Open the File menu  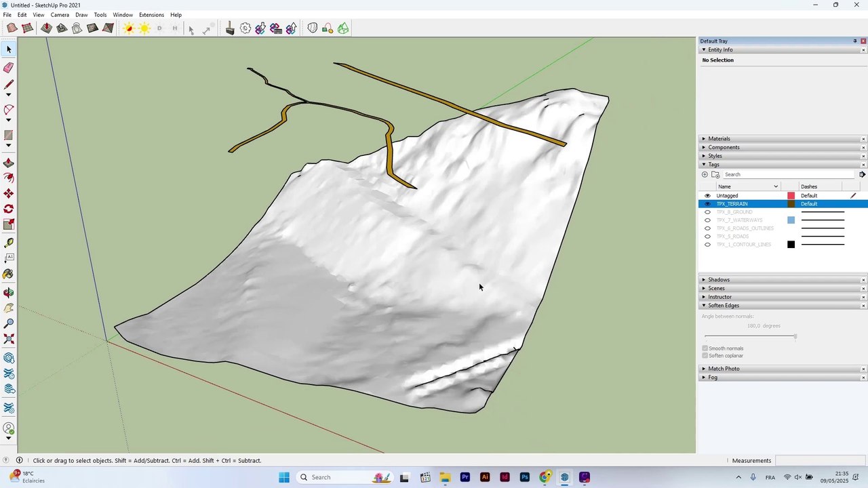(7, 15)
